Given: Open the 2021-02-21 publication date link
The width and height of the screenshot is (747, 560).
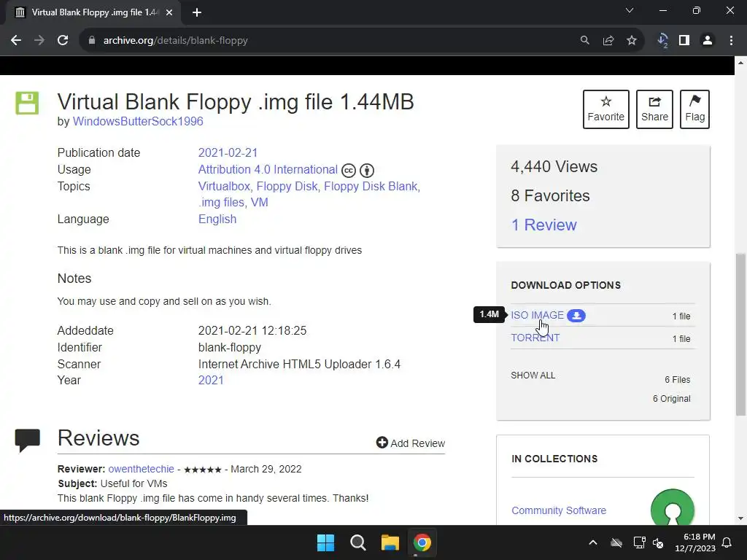Looking at the screenshot, I should pyautogui.click(x=228, y=153).
